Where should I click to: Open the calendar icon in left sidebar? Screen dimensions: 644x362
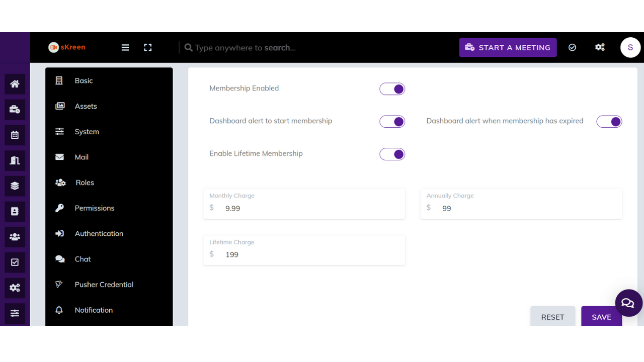(15, 135)
